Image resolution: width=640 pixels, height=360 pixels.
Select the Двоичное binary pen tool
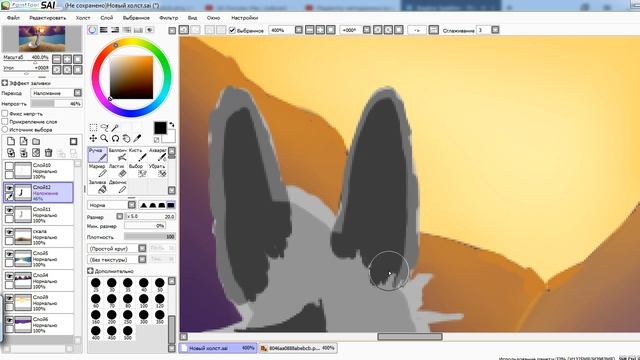coord(118,187)
